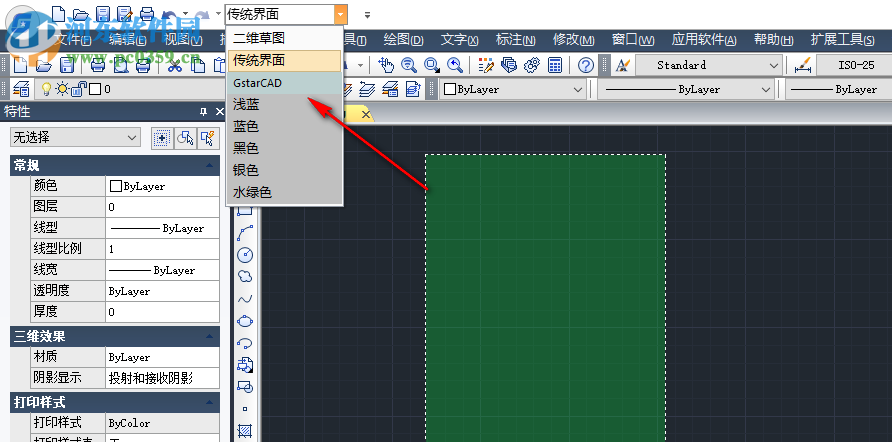Open the 标注(N) menu
The image size is (892, 442).
point(516,40)
